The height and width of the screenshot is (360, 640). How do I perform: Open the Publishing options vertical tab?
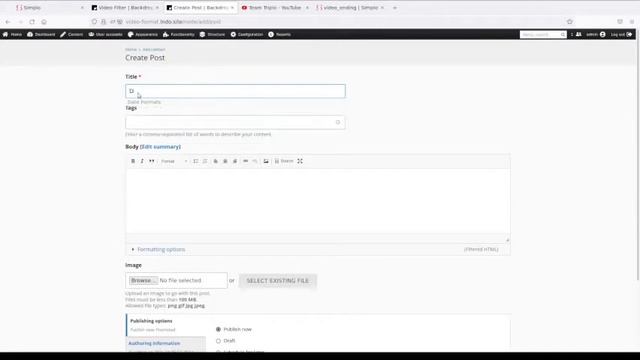point(166,325)
